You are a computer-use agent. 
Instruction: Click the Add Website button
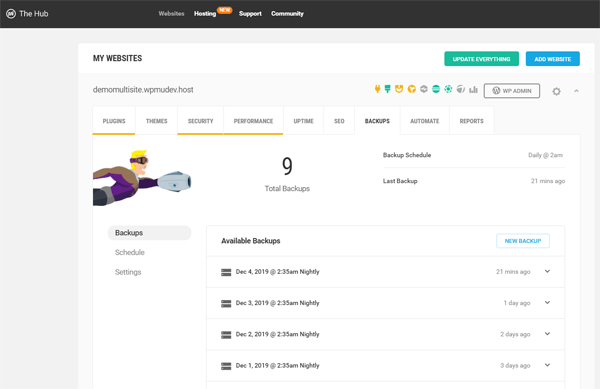(553, 59)
